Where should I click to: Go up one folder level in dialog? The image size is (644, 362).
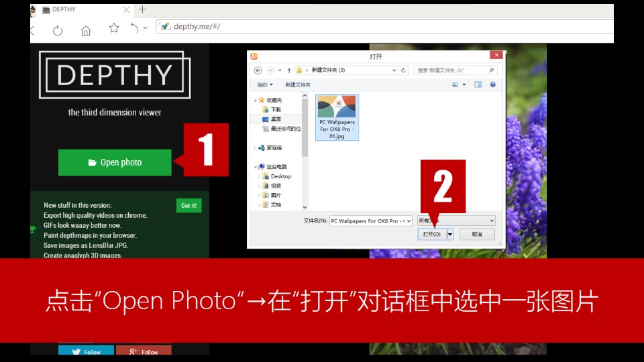(289, 70)
